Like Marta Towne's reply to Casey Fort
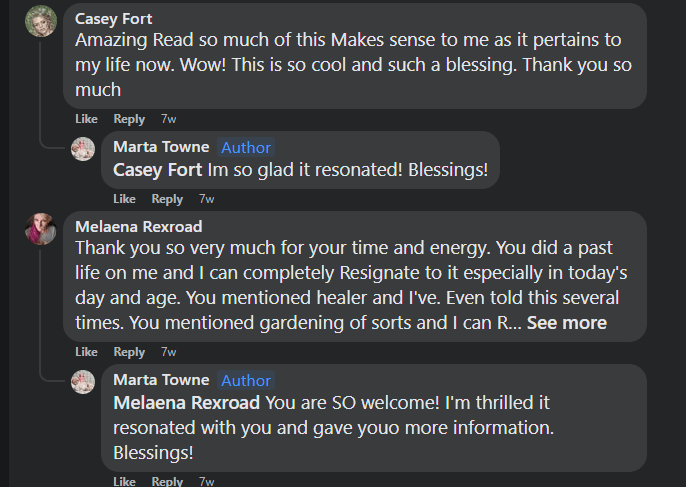The image size is (686, 487). tap(125, 199)
